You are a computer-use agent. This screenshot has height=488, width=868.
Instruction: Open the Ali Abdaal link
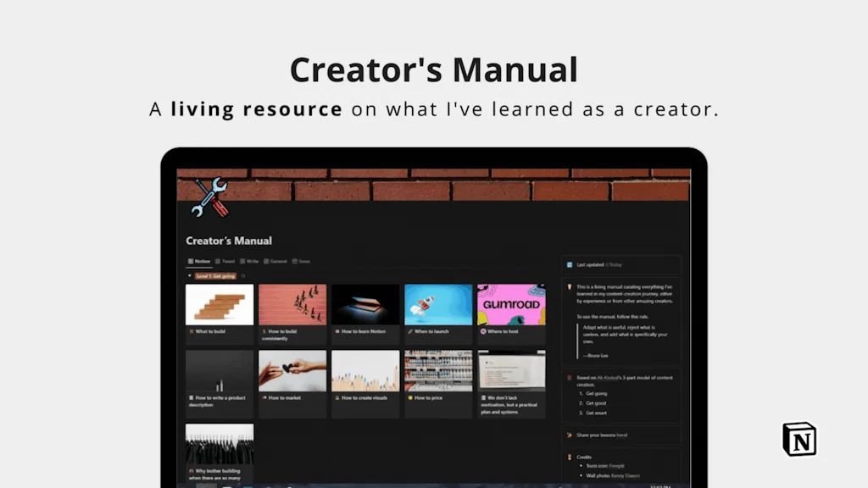click(608, 378)
